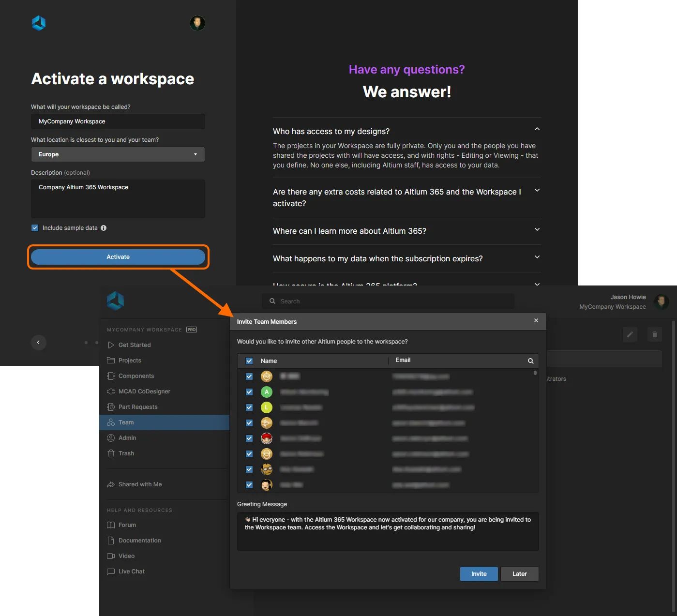Click the Later button
This screenshot has height=616, width=677.
click(520, 574)
